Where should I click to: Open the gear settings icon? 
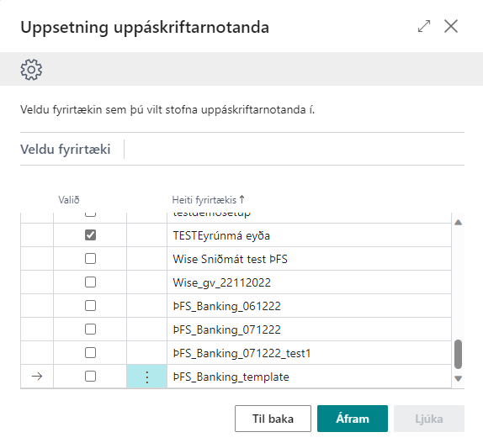click(x=31, y=70)
